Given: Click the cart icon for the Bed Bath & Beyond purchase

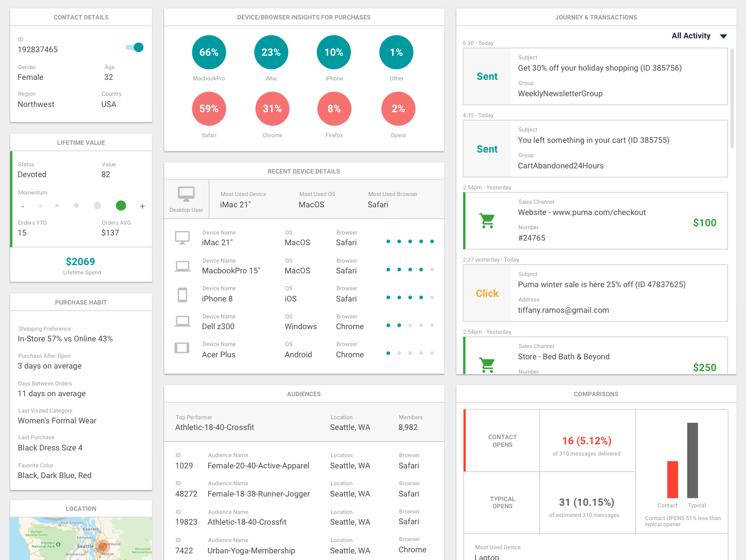Looking at the screenshot, I should tap(487, 365).
